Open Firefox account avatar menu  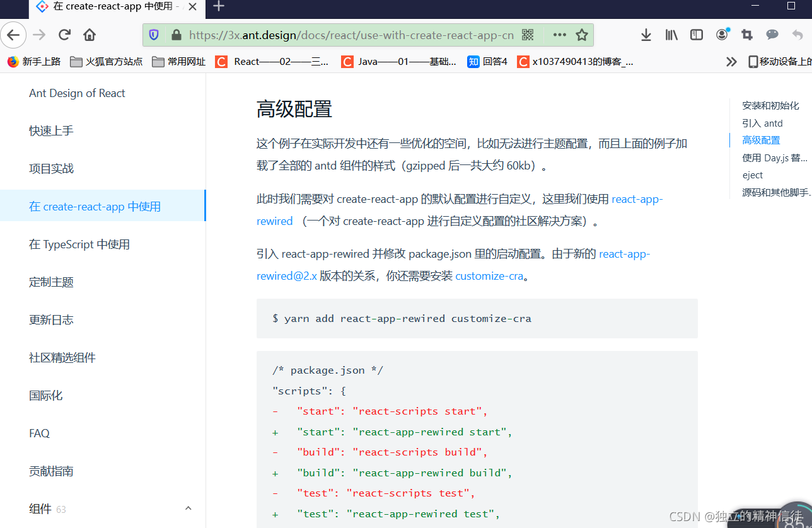click(722, 35)
